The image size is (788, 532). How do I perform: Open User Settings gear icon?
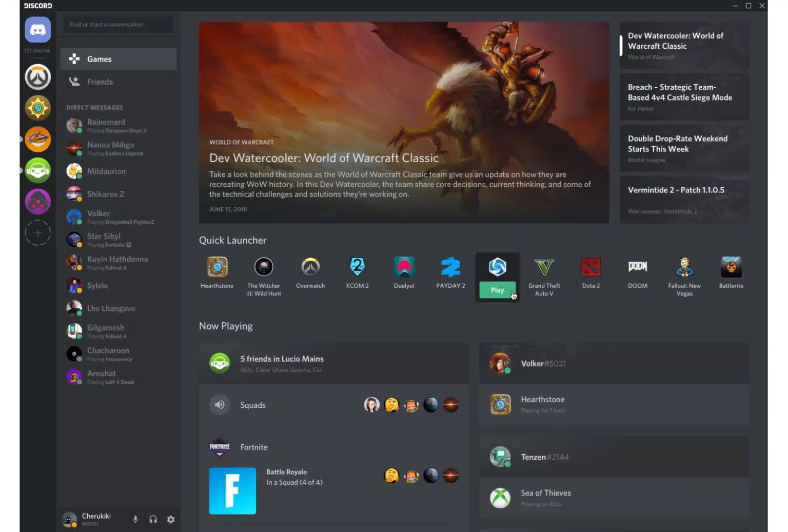pyautogui.click(x=171, y=519)
